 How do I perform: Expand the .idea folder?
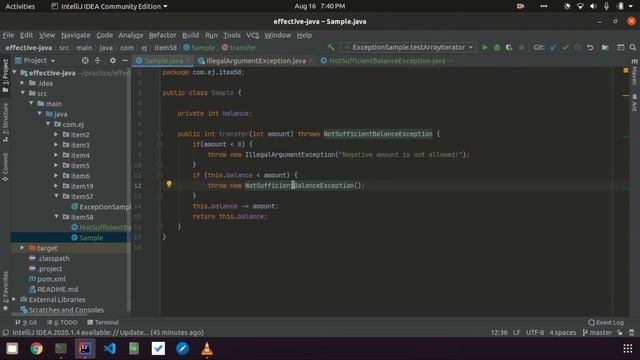[23, 83]
